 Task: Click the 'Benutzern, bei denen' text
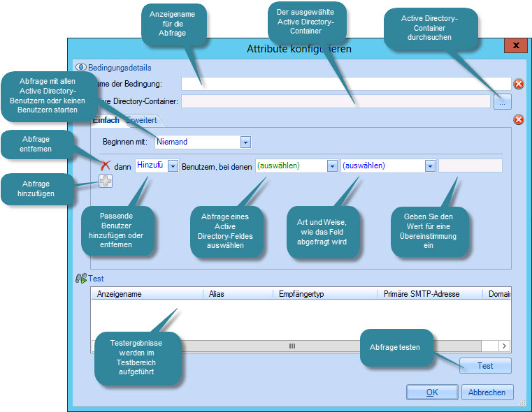coord(217,167)
